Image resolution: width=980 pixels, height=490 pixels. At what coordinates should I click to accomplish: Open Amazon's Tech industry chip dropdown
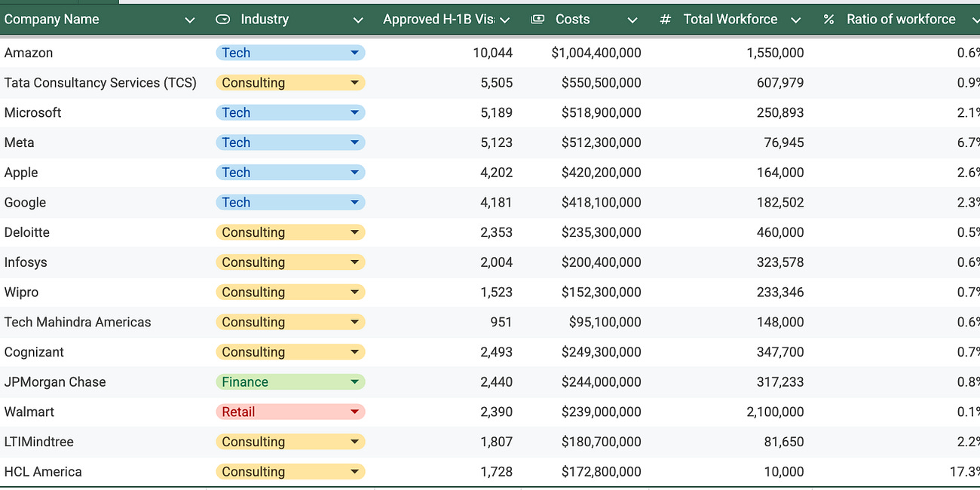pyautogui.click(x=290, y=53)
